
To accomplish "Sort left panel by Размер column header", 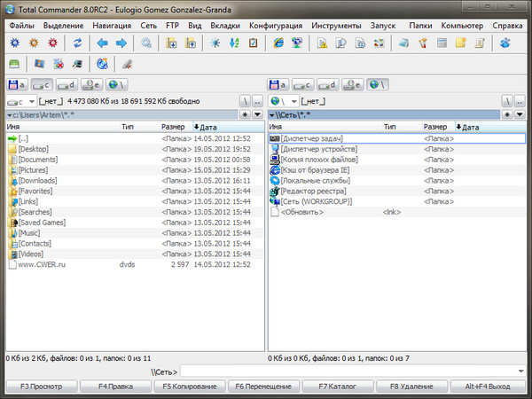I will pyautogui.click(x=173, y=128).
